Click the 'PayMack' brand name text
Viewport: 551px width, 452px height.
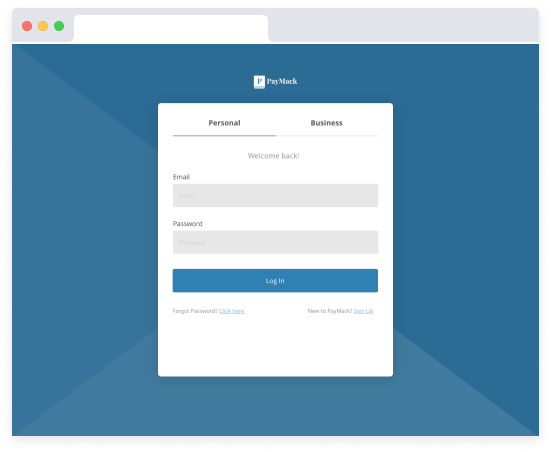(x=282, y=82)
